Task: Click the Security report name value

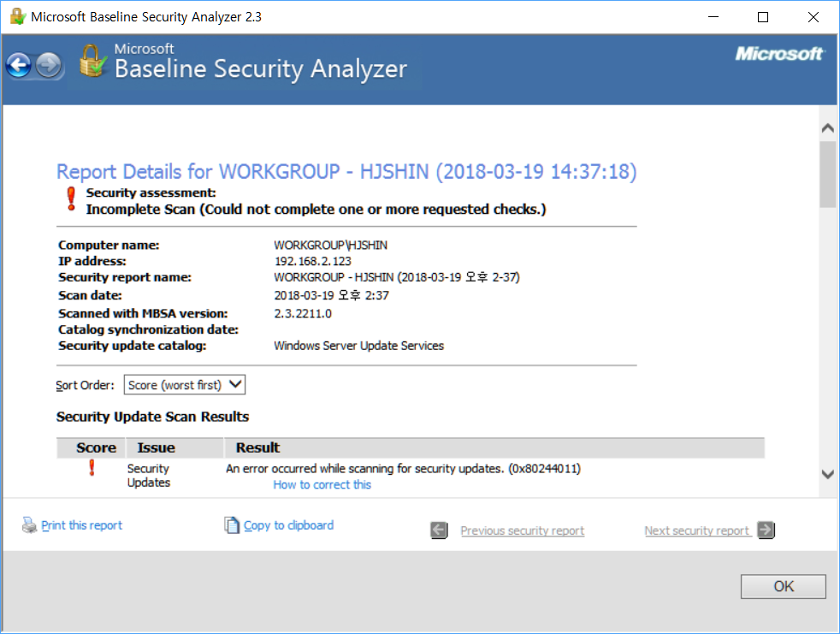Action: pyautogui.click(x=397, y=277)
